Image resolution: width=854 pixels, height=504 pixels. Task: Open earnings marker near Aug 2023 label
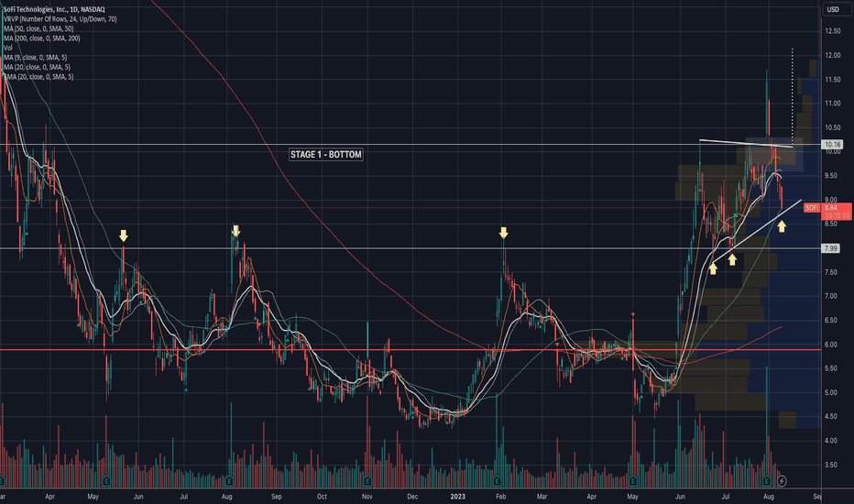point(767,481)
